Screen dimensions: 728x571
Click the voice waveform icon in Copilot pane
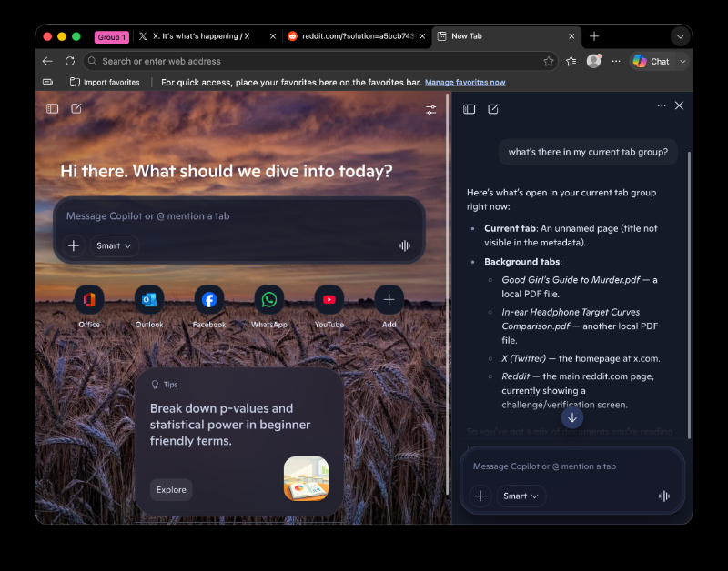[x=664, y=496]
